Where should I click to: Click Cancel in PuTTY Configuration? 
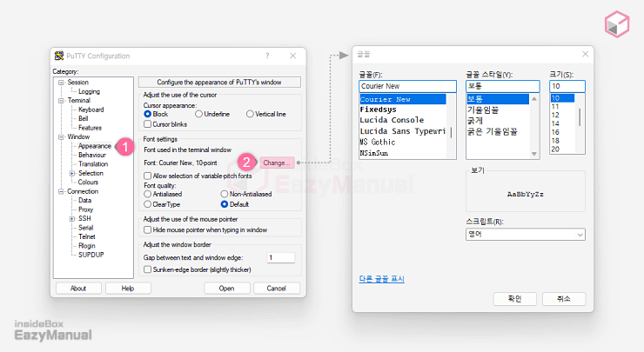click(x=277, y=289)
